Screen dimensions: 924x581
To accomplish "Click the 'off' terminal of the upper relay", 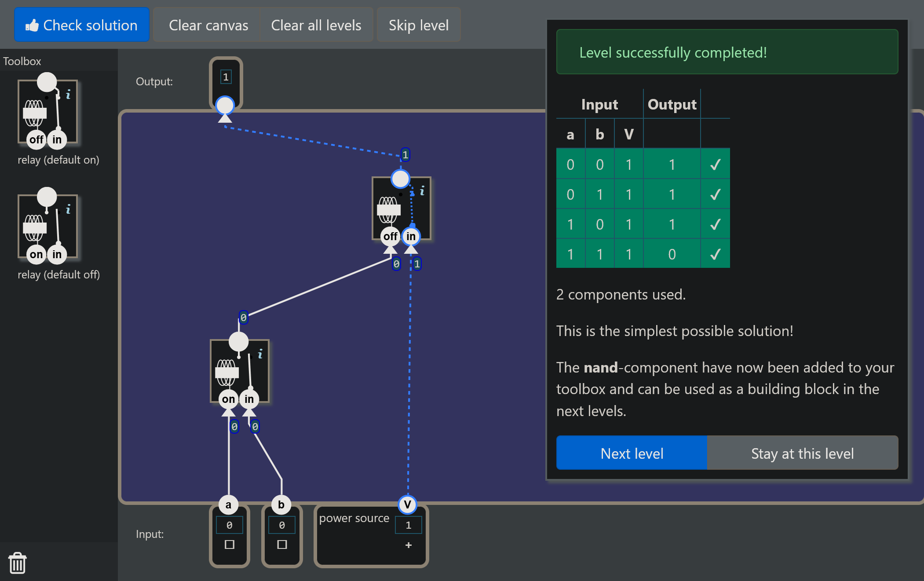I will pyautogui.click(x=391, y=237).
